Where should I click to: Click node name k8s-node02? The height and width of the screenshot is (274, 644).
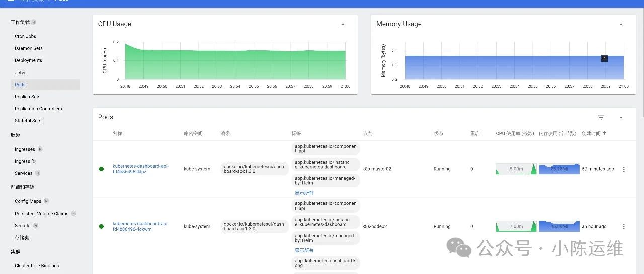[x=375, y=227]
